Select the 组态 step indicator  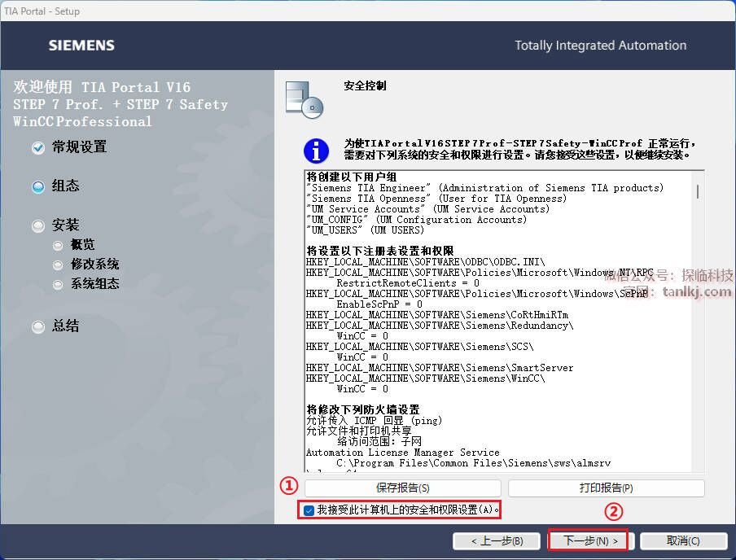(38, 187)
